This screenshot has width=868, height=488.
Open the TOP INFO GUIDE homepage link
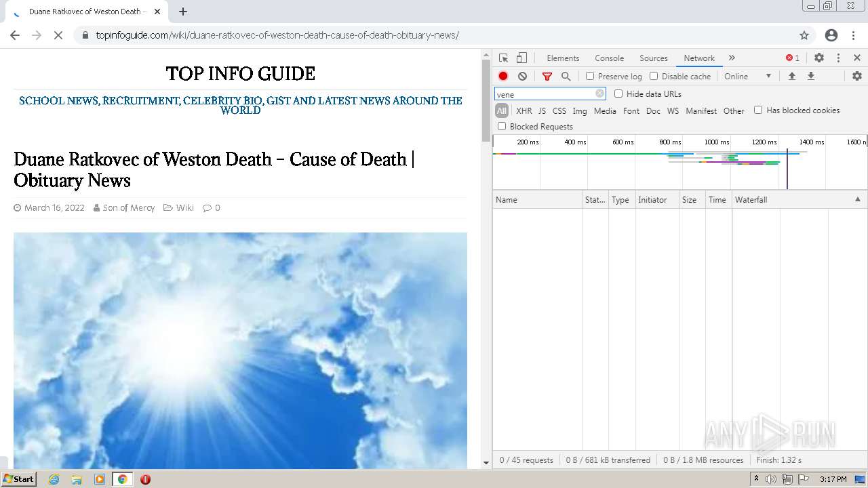tap(241, 73)
